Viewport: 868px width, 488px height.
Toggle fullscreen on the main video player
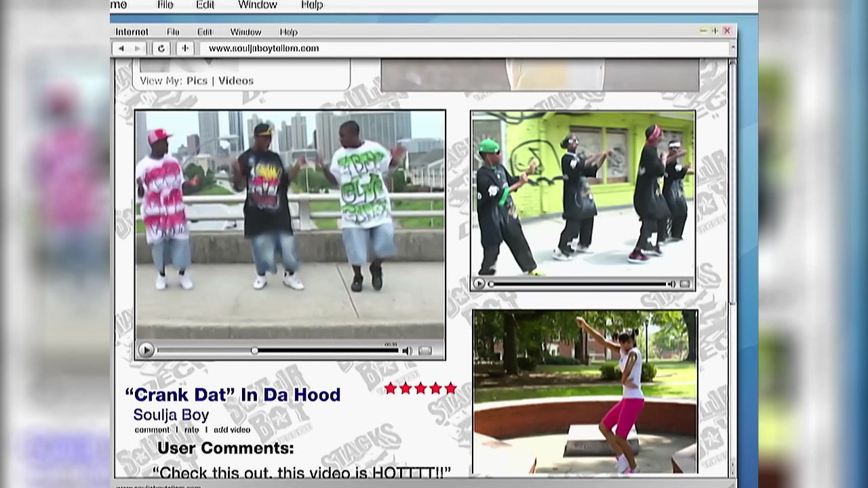(x=425, y=350)
